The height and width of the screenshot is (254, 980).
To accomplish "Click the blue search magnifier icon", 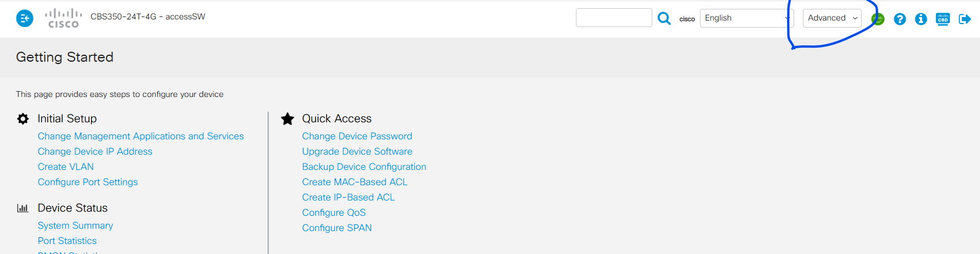I will pos(664,18).
